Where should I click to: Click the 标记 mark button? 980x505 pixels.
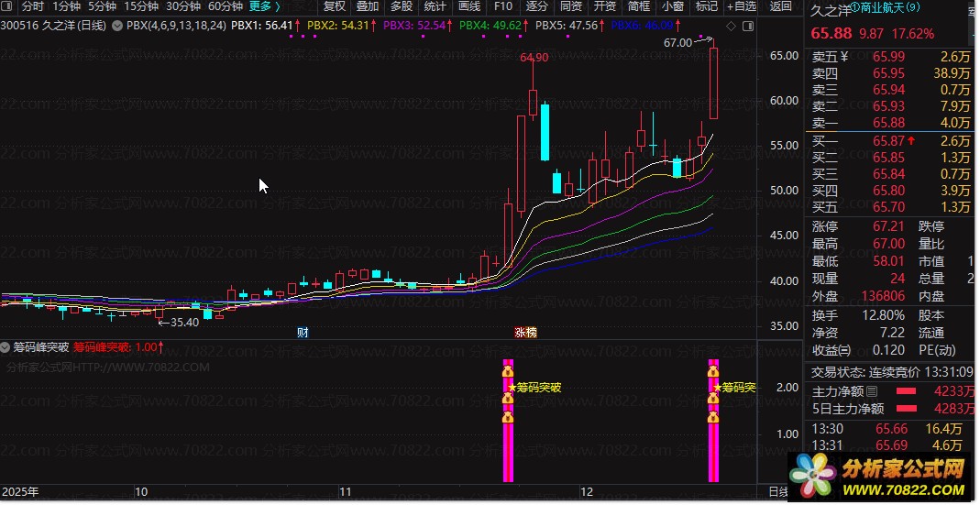tap(706, 7)
